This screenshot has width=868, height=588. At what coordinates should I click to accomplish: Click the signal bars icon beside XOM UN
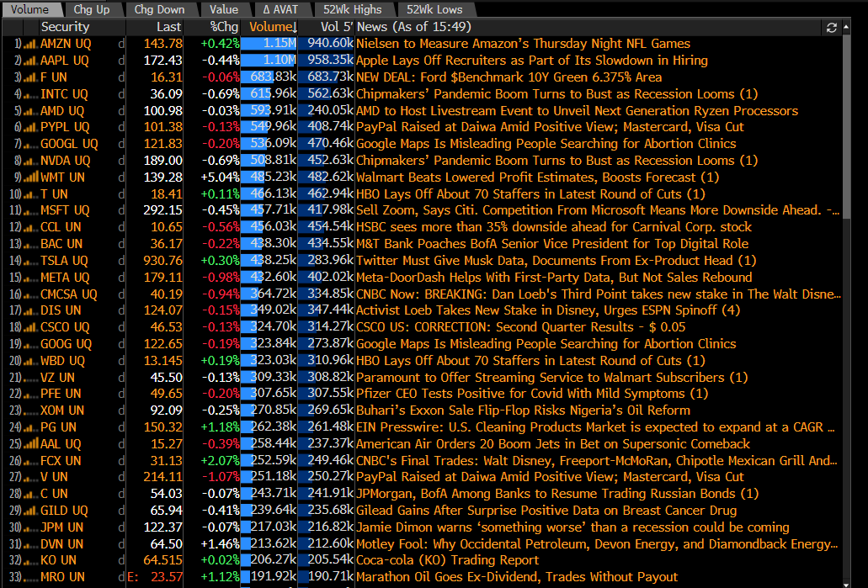[30, 411]
